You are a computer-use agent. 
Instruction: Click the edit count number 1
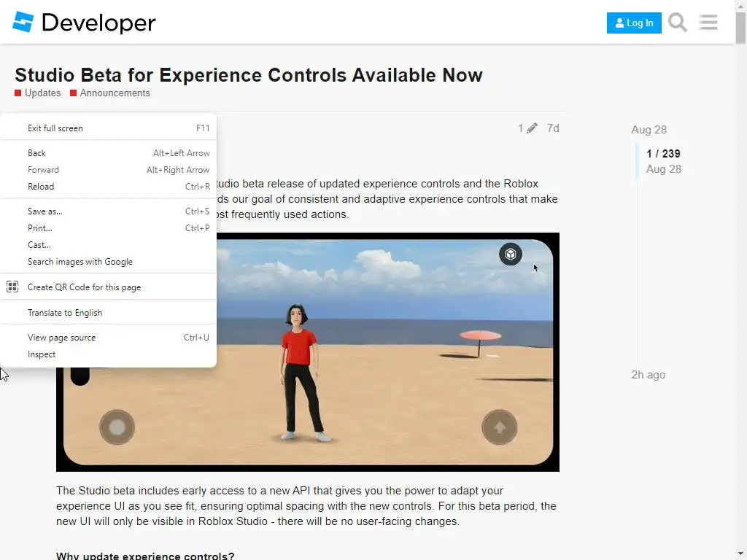coord(521,128)
